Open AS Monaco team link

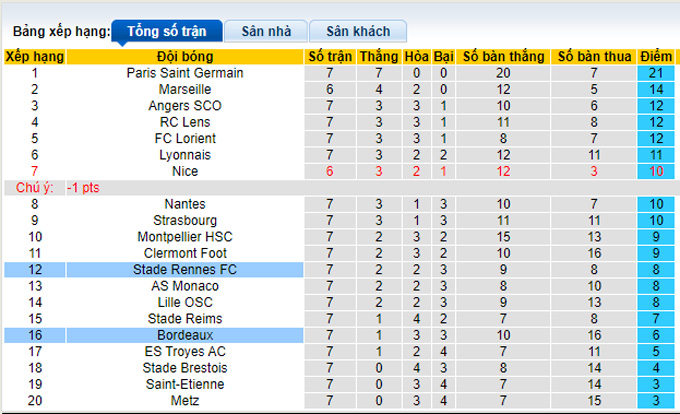(x=185, y=286)
